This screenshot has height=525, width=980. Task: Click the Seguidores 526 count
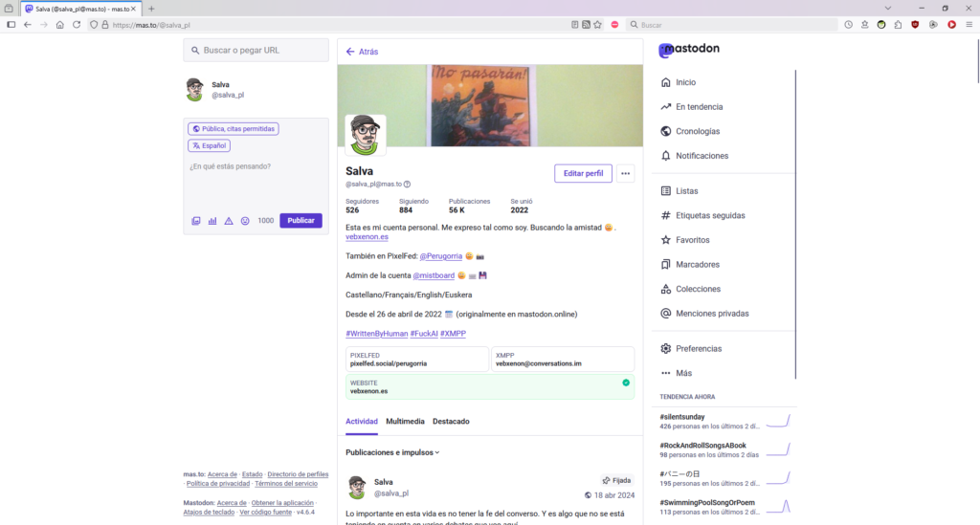(362, 206)
